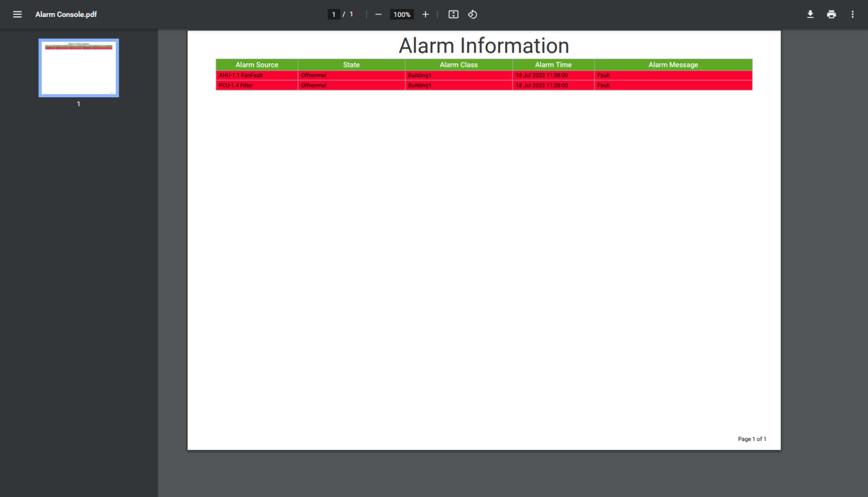Click the zoom percentage field showing 100%
The width and height of the screenshot is (868, 497).
(402, 14)
